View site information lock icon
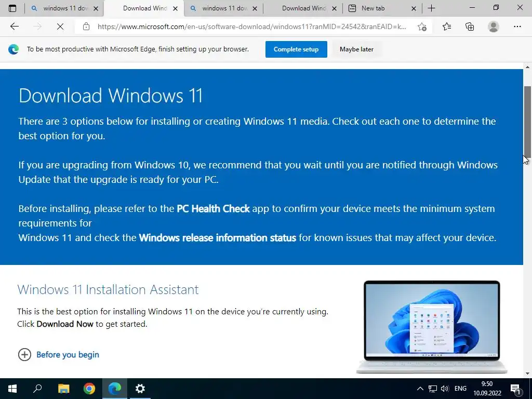 coord(86,26)
